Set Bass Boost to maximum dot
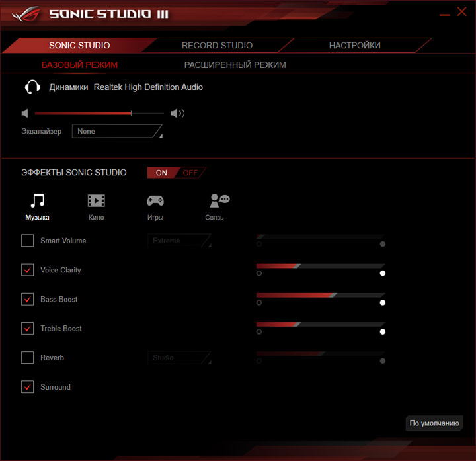This screenshot has height=461, width=476. [383, 302]
